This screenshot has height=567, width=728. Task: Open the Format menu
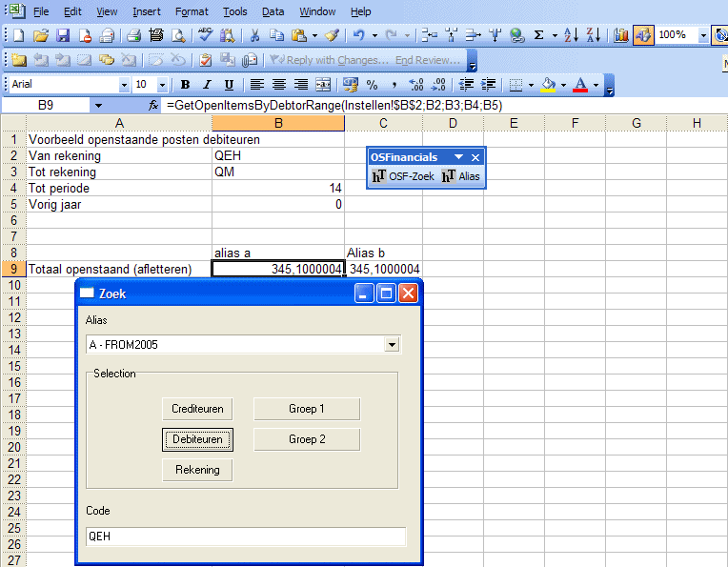(192, 11)
